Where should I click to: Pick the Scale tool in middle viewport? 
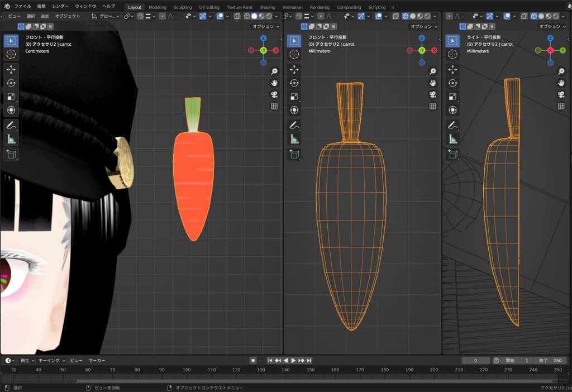point(294,97)
